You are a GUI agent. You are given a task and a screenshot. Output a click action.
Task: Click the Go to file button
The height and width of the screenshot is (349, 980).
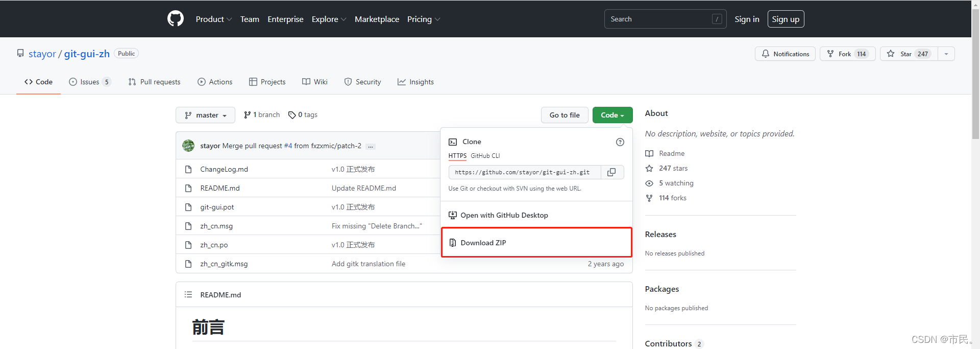coord(565,115)
